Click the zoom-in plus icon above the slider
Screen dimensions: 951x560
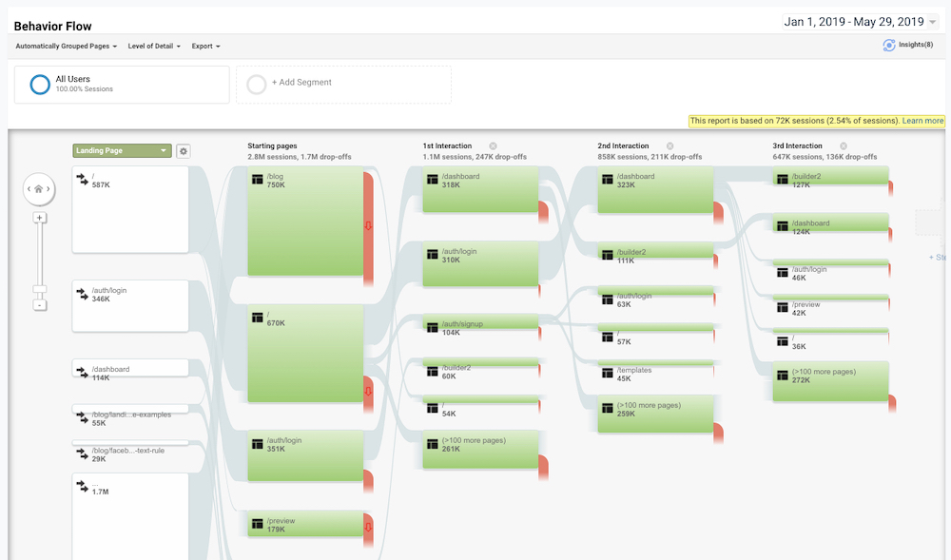point(39,217)
